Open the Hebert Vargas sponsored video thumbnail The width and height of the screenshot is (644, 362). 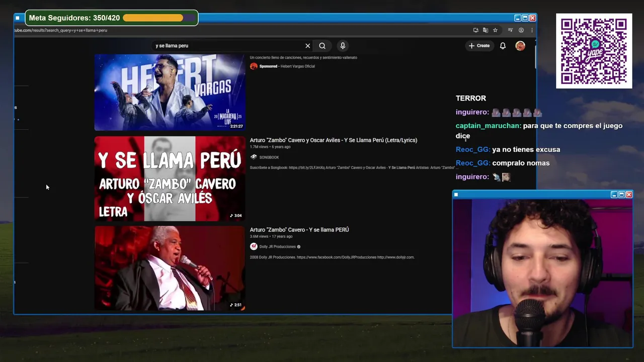[x=170, y=92]
